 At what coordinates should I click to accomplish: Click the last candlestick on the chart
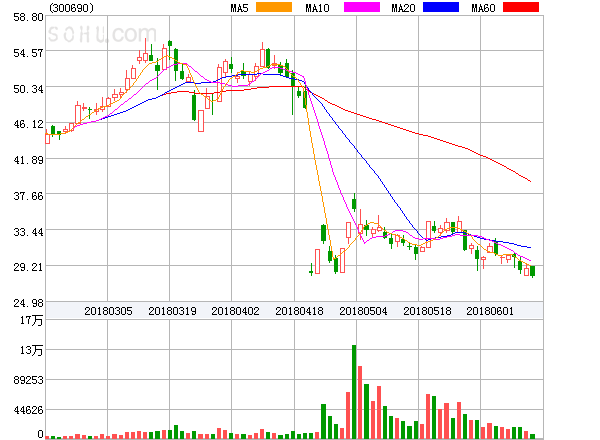533,271
